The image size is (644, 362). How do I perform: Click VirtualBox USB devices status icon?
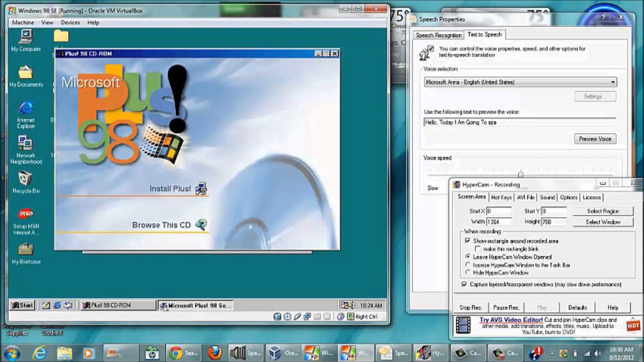click(x=297, y=317)
